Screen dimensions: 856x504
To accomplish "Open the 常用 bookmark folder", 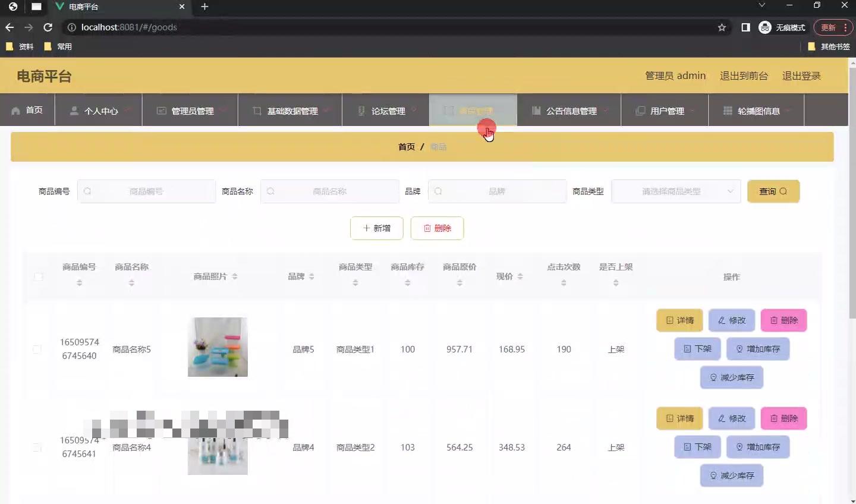I will (58, 46).
